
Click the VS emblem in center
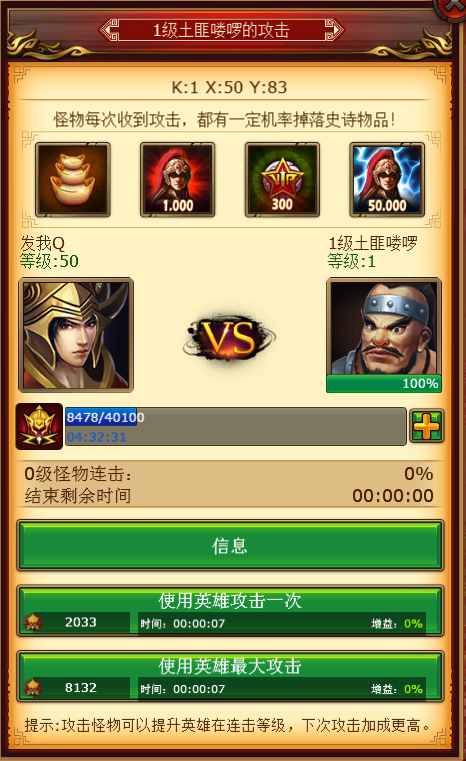click(x=229, y=338)
